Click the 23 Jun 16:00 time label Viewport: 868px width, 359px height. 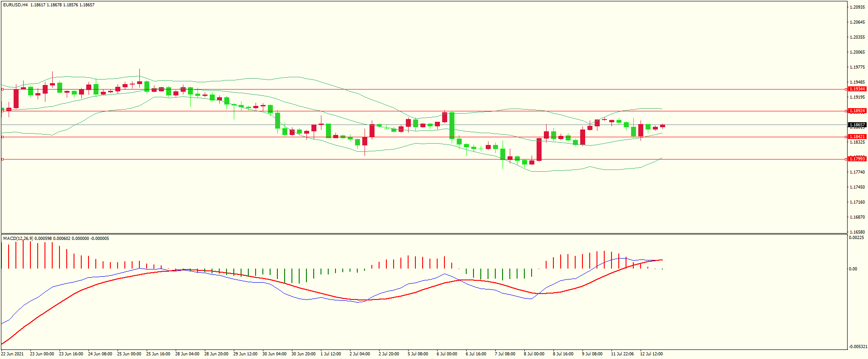pos(71,354)
